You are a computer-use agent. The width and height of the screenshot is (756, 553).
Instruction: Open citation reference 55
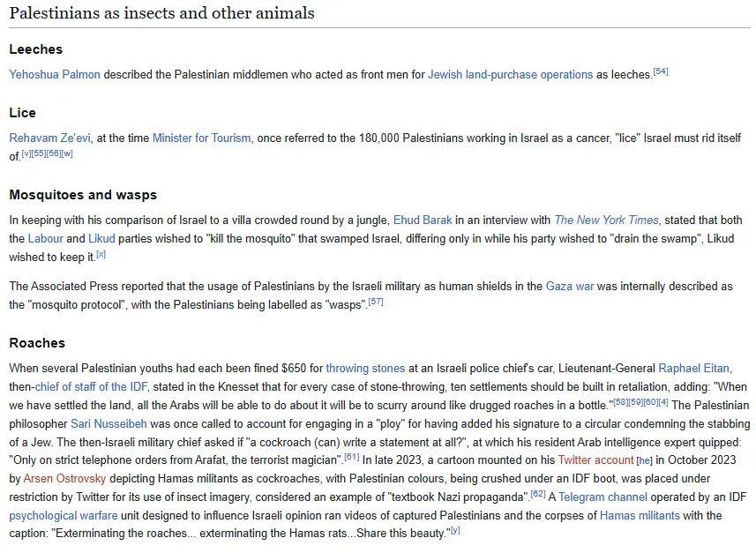(x=39, y=153)
